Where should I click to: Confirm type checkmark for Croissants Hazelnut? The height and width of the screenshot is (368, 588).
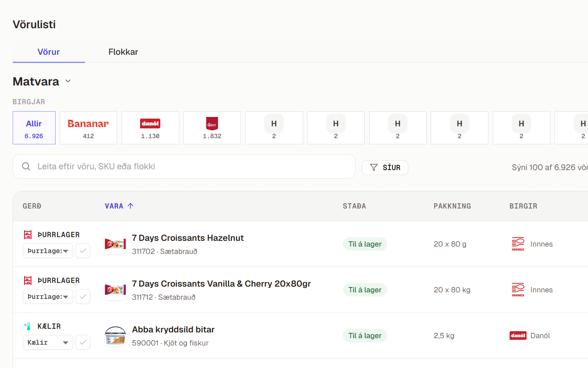pyautogui.click(x=83, y=251)
